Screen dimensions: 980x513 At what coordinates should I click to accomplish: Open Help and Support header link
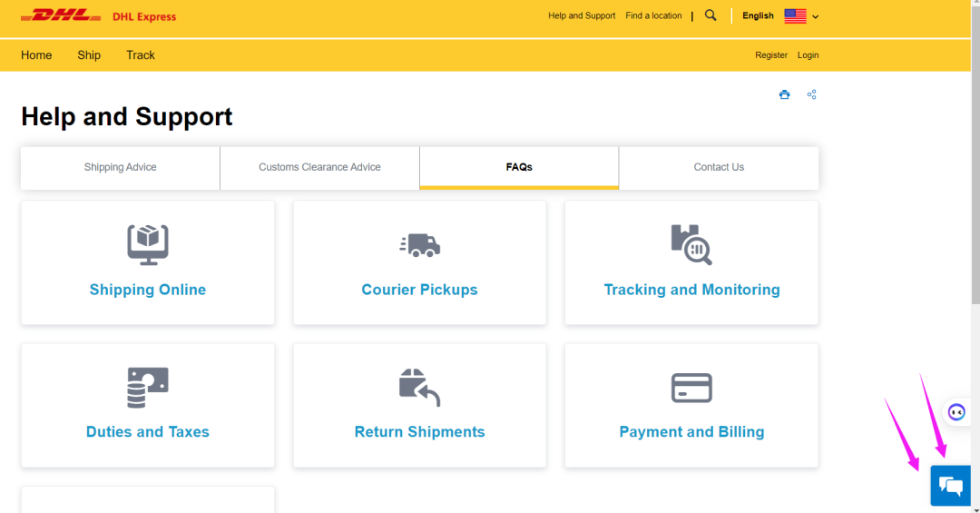[x=582, y=15]
